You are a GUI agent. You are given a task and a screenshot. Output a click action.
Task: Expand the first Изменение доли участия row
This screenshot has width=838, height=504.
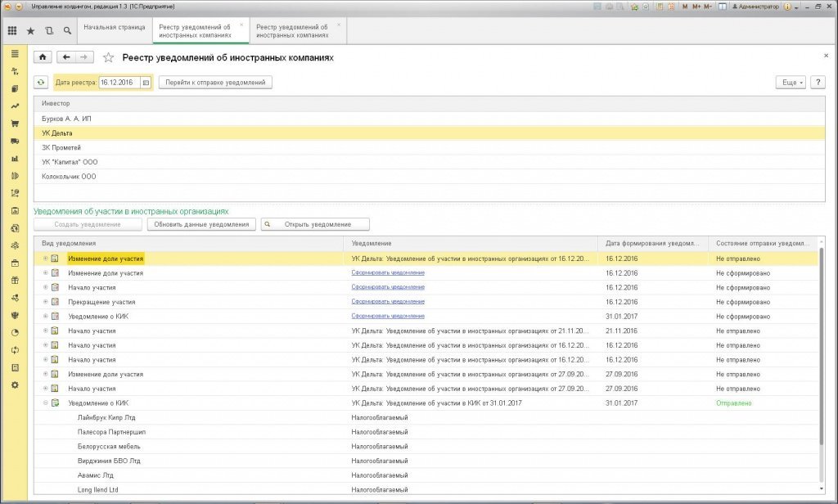coord(46,259)
